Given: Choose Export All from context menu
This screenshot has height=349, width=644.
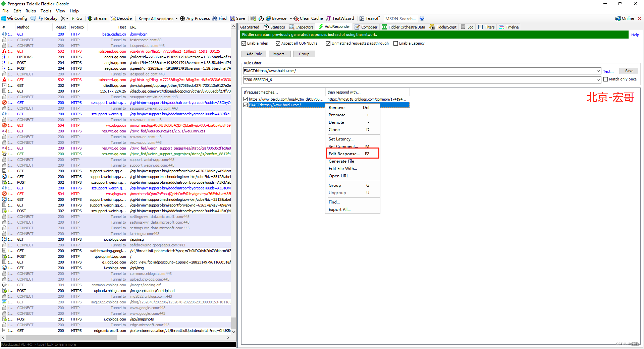Looking at the screenshot, I should [x=353, y=210].
